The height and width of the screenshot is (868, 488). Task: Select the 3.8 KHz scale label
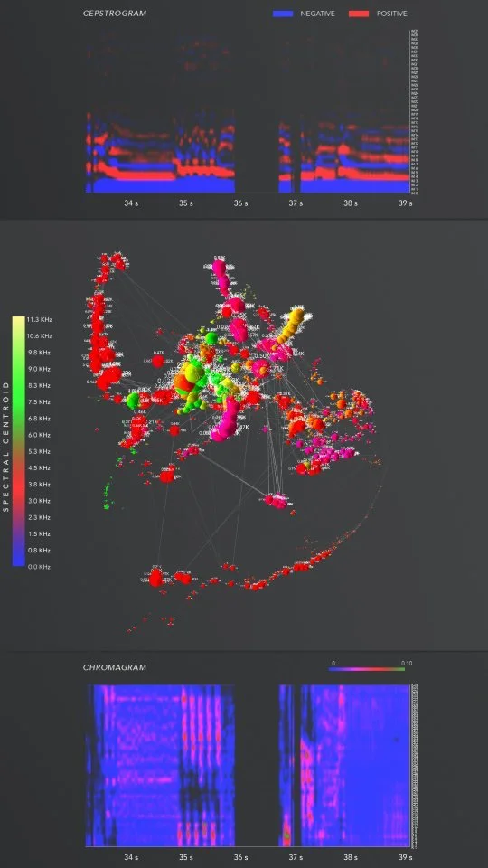point(39,485)
